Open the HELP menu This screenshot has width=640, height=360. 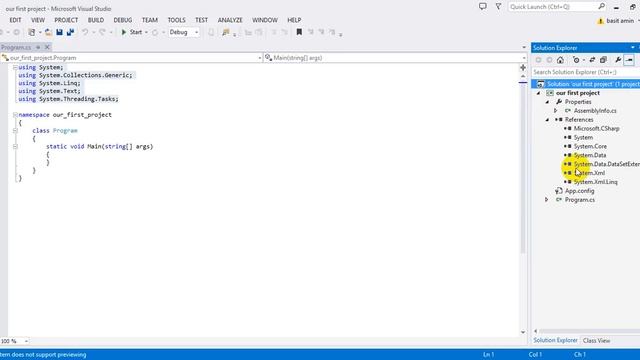point(294,20)
